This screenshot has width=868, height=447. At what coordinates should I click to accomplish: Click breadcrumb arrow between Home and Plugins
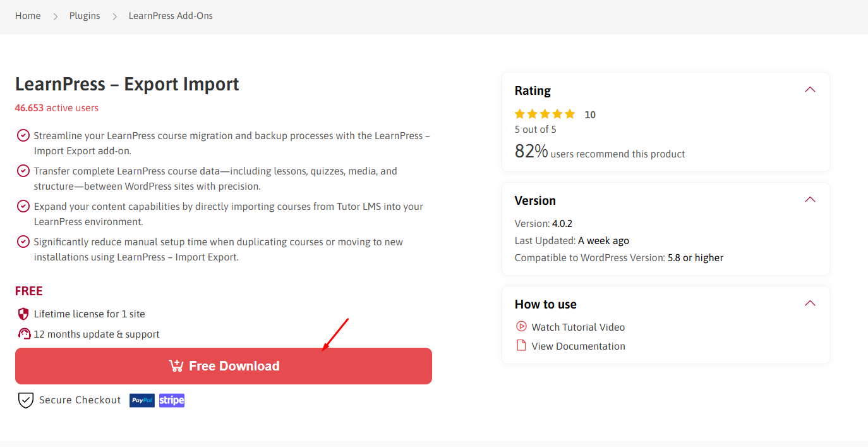55,16
